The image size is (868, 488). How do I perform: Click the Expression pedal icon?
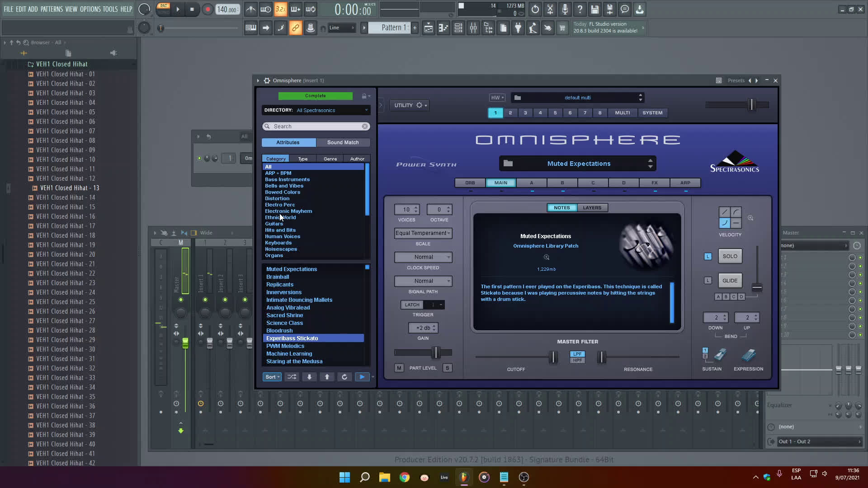(x=749, y=355)
